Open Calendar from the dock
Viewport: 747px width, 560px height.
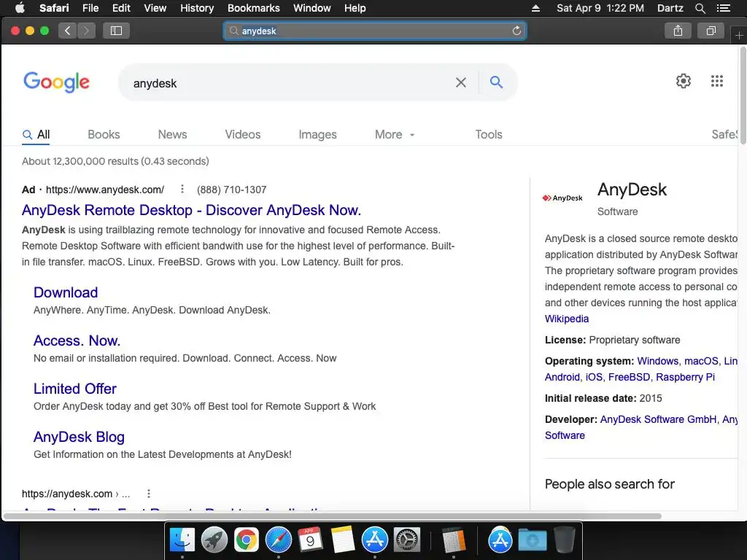pos(310,540)
